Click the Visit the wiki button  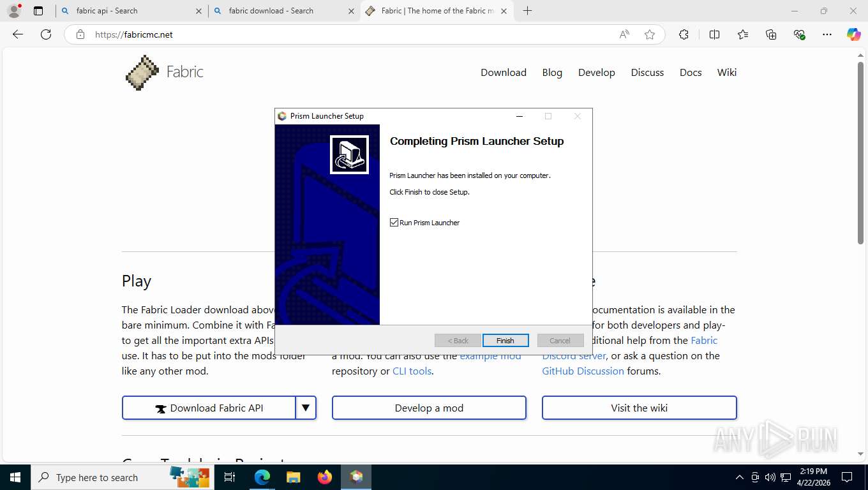[x=640, y=408]
